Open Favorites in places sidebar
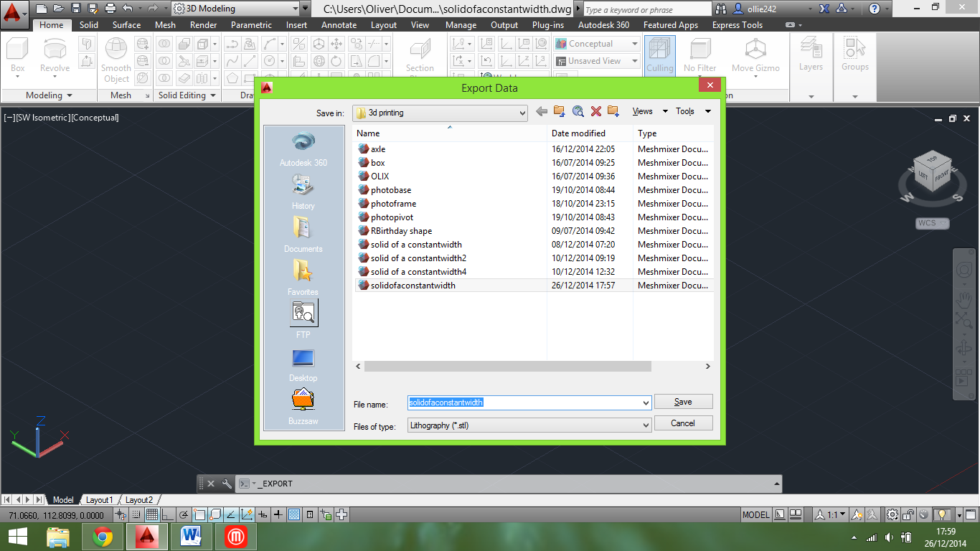This screenshot has width=980, height=551. click(303, 278)
